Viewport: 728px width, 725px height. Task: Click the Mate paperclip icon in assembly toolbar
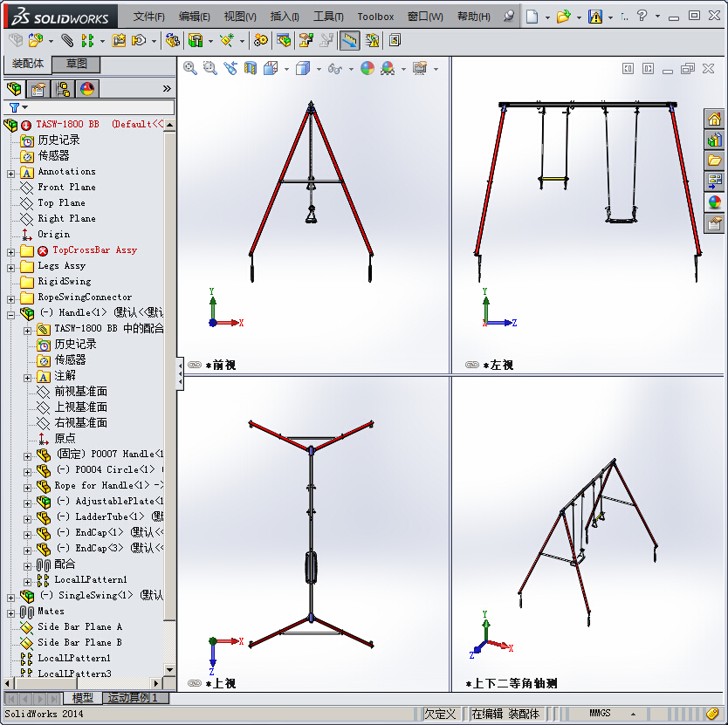tap(67, 40)
